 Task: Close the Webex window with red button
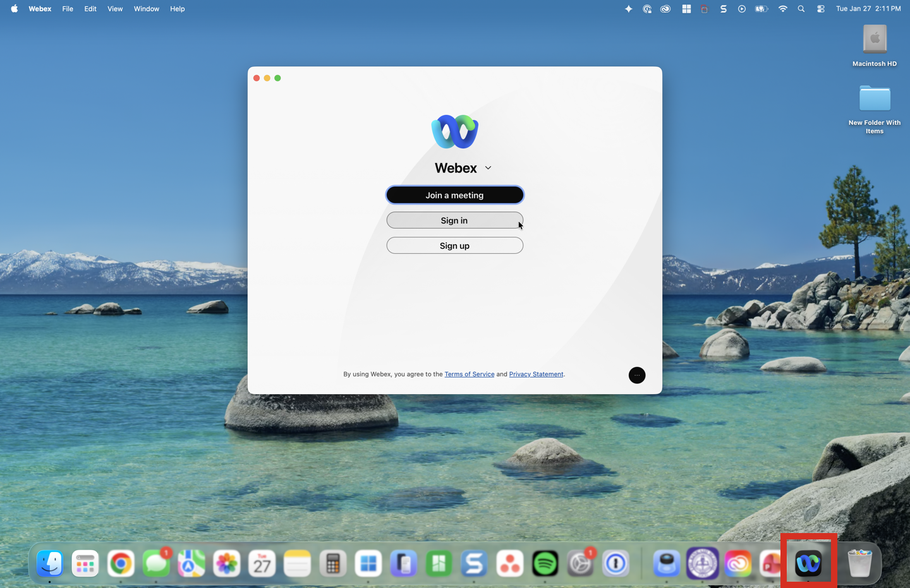click(257, 78)
